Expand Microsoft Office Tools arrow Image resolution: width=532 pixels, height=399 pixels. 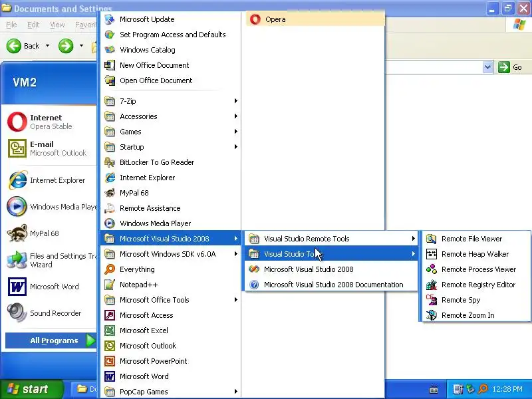pyautogui.click(x=235, y=300)
